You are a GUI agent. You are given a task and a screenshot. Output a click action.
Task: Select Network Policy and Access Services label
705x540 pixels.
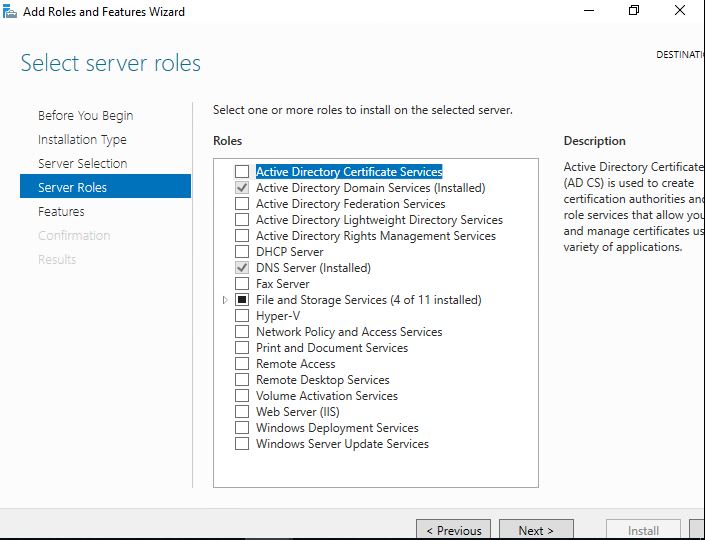pos(349,332)
